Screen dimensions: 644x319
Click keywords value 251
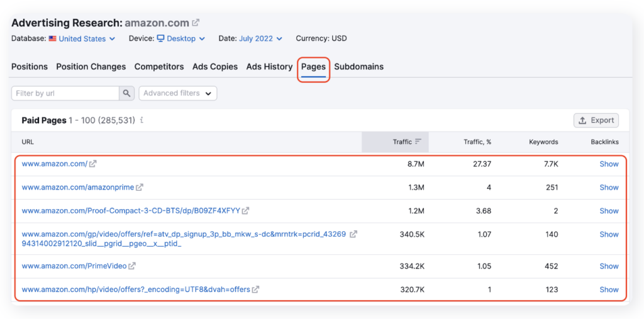[x=552, y=187]
